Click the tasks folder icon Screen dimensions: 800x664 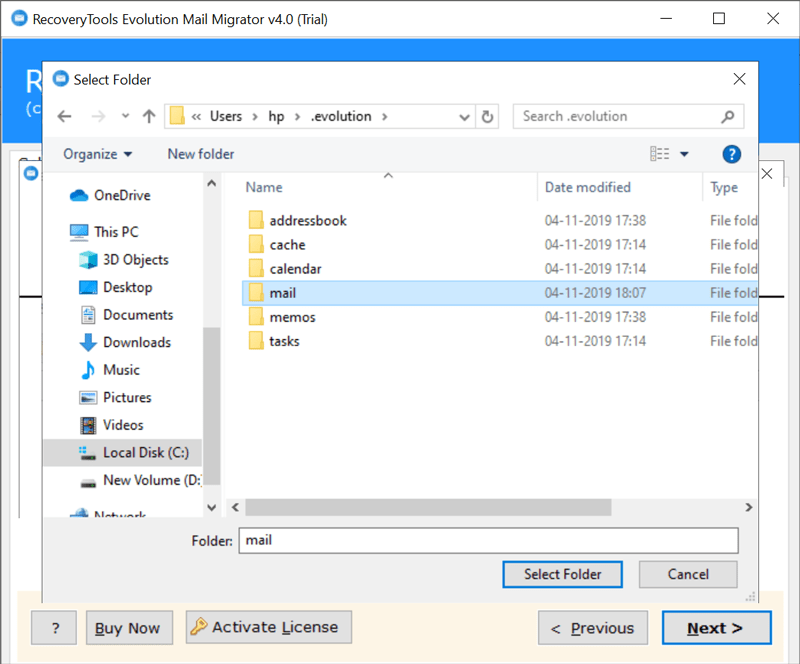[x=256, y=340]
